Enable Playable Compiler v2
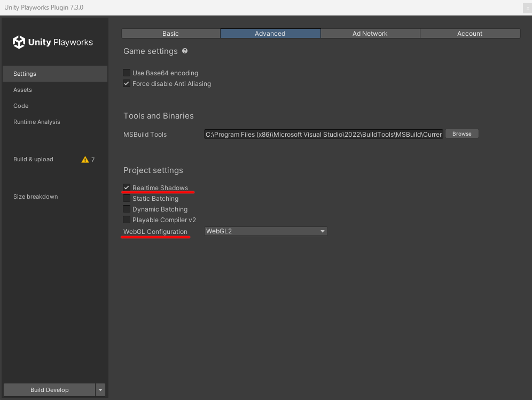Image resolution: width=532 pixels, height=400 pixels. click(127, 219)
